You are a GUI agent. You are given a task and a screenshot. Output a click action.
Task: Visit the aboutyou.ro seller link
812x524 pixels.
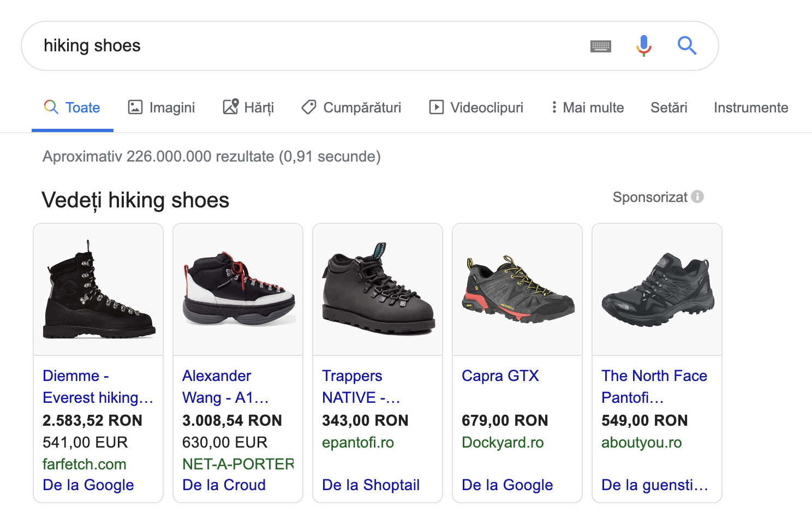642,442
